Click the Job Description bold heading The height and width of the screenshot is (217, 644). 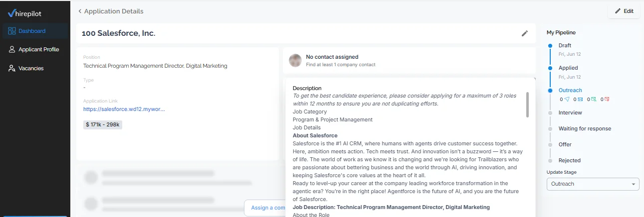(391, 207)
